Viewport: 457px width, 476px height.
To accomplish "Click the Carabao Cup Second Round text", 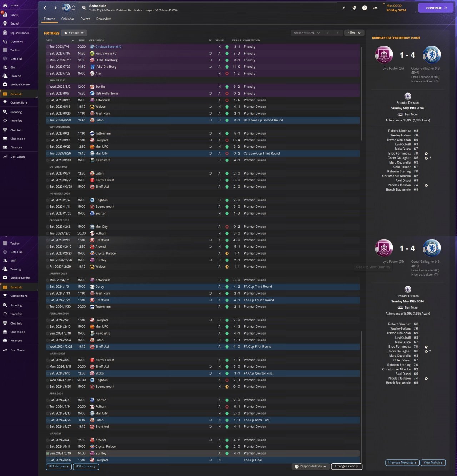I will point(263,120).
